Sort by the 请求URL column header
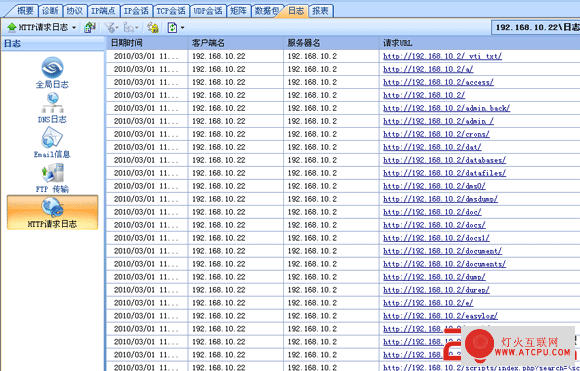This screenshot has height=371, width=580. click(479, 43)
